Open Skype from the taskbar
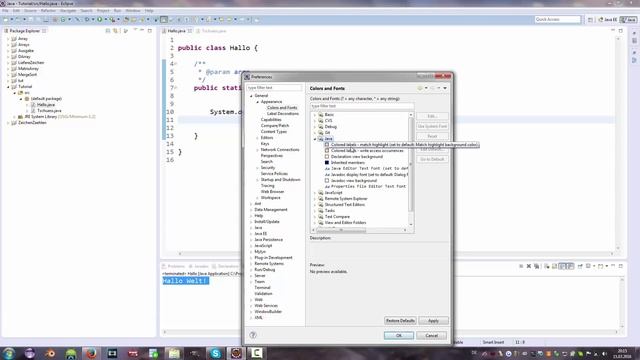Viewport: 640px width, 360px height. pyautogui.click(x=215, y=353)
